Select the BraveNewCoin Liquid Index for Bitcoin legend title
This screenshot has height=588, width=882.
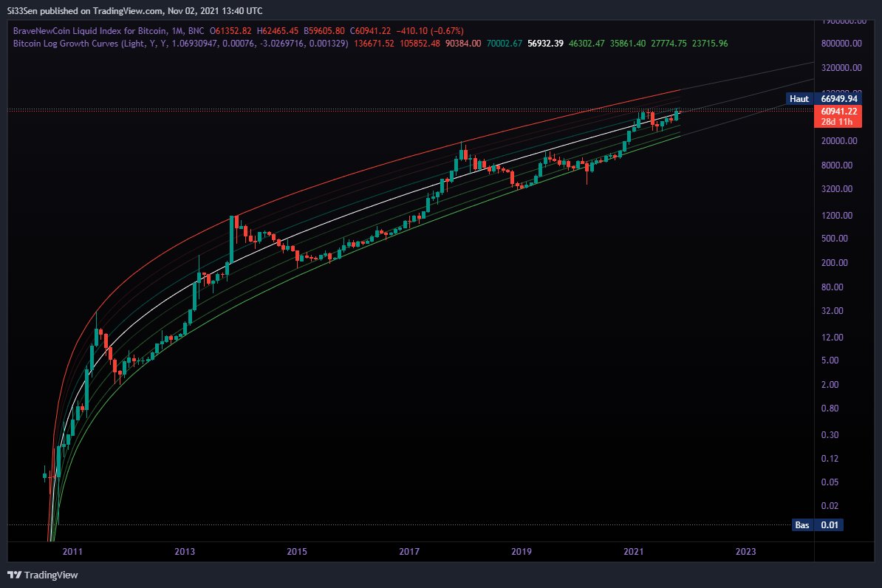[109, 31]
